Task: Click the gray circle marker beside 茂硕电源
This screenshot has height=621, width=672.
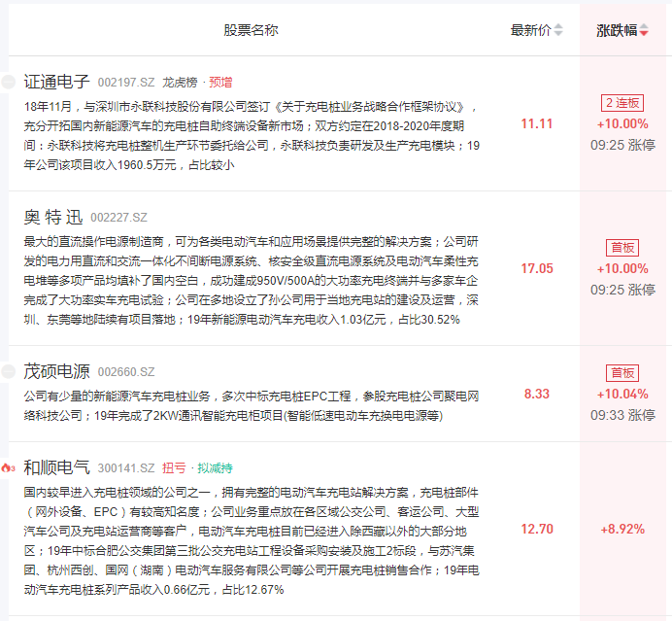Action: (9, 371)
